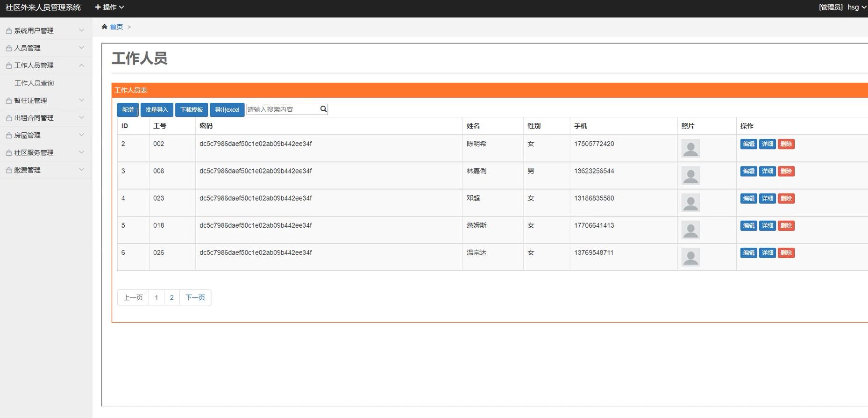Image resolution: width=868 pixels, height=418 pixels.
Task: Edit the record for 邓超
Action: (748, 198)
